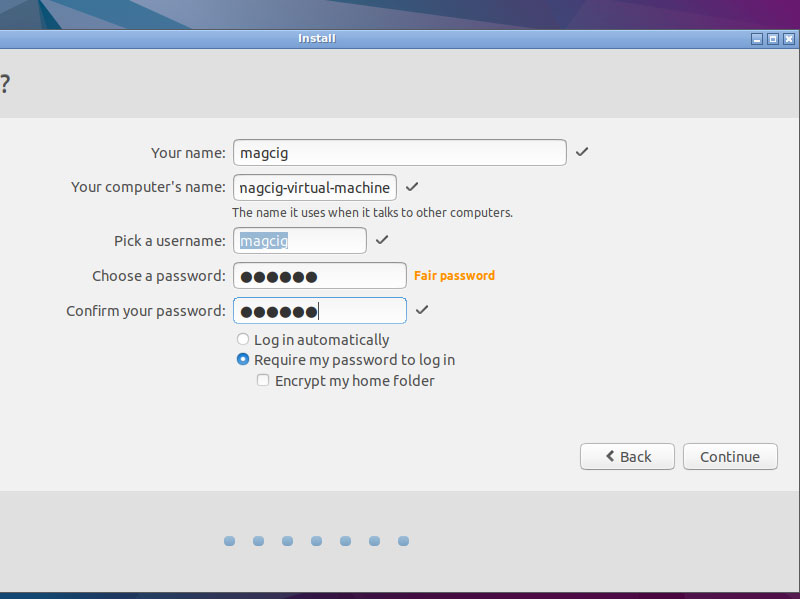Screen dimensions: 800x599
Task: Enable Encrypt my home folder checkbox
Action: point(263,380)
